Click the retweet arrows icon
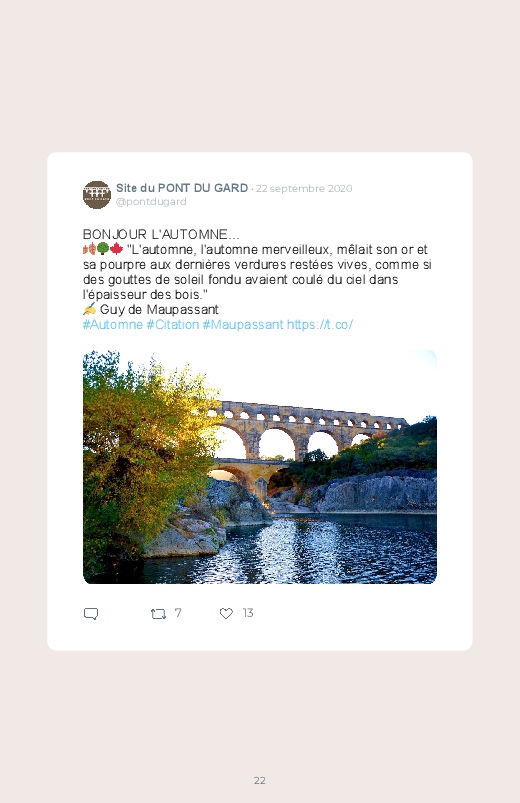 [158, 614]
